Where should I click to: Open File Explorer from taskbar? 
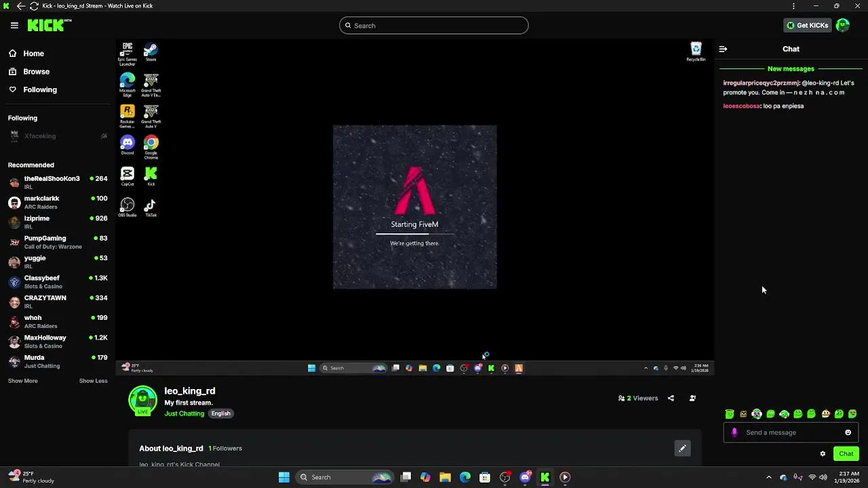pos(446,477)
